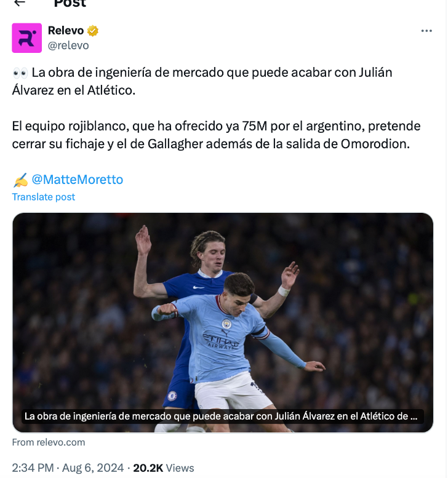Open the three-dots more options menu

(426, 31)
